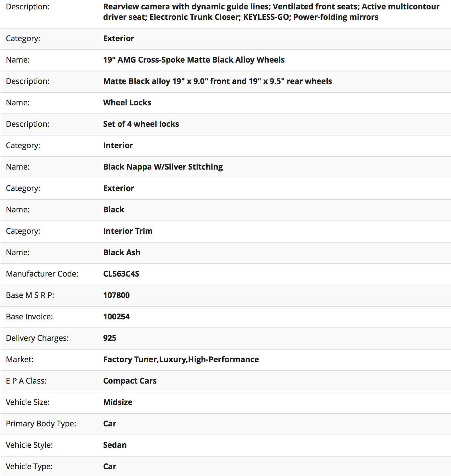Click the Base Invoice value 100254

pyautogui.click(x=116, y=317)
